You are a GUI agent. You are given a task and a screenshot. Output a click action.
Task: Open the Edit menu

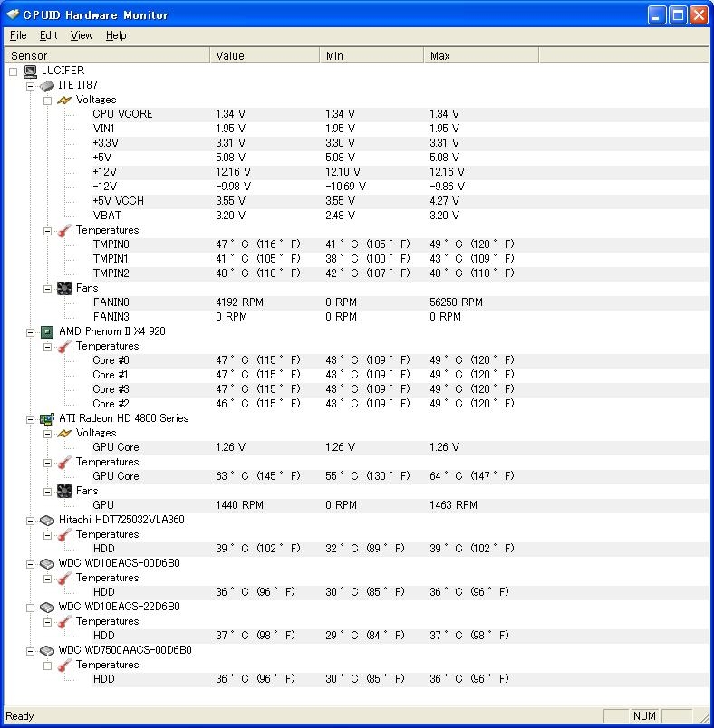coord(48,35)
